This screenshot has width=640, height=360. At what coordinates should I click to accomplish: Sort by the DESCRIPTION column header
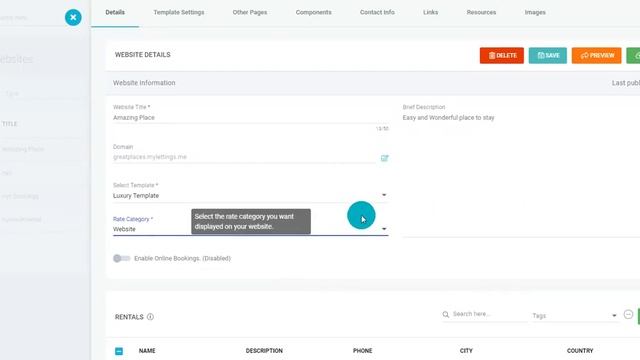(264, 351)
